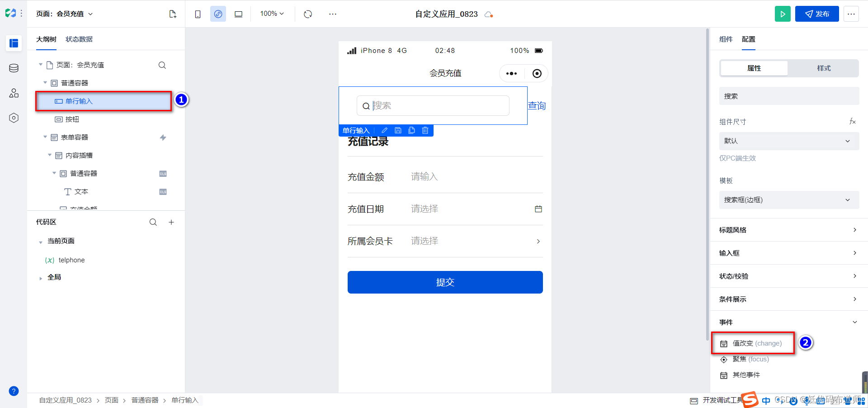This screenshot has height=408, width=868.
Task: Search in the outline tree
Action: point(162,65)
